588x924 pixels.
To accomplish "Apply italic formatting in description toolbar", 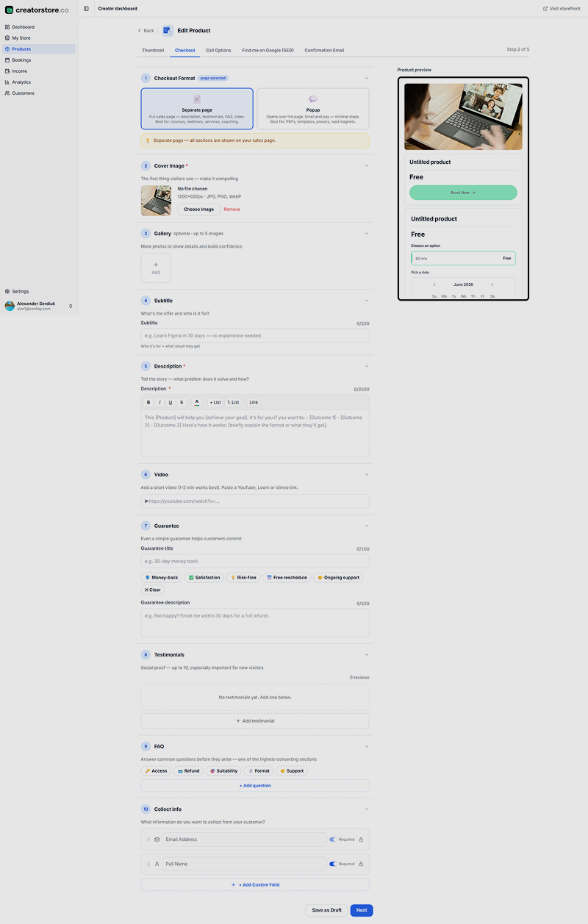I will (159, 402).
